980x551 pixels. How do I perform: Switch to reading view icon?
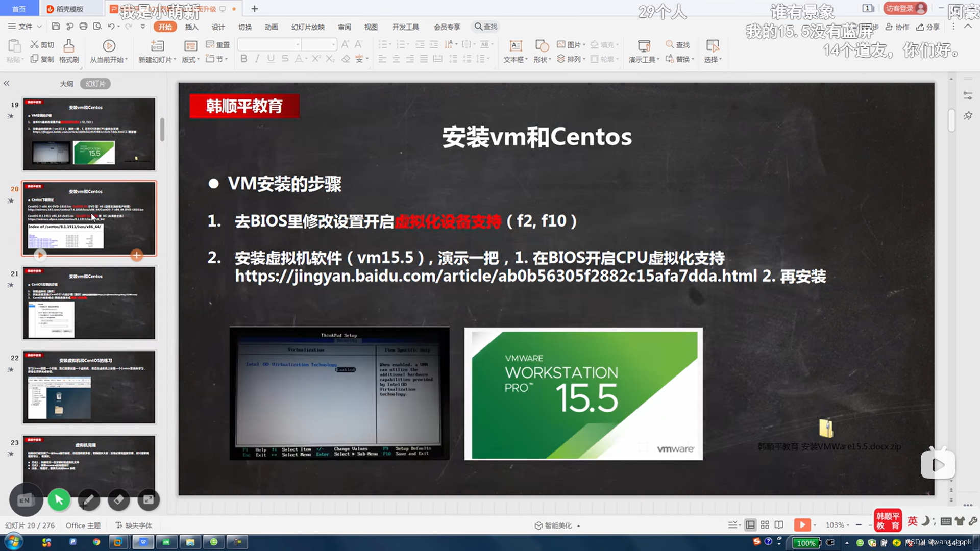[779, 525]
